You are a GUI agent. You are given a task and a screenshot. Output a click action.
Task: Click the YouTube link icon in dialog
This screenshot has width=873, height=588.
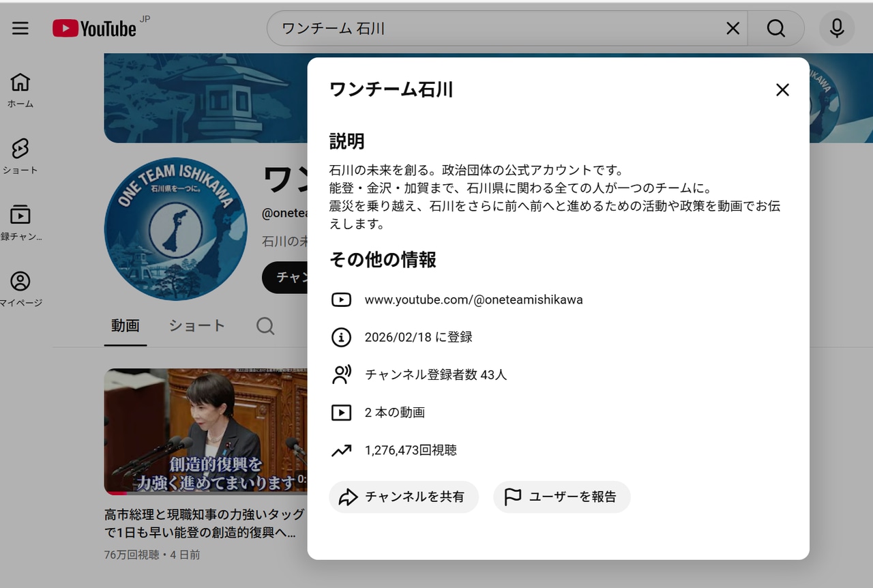[341, 299]
